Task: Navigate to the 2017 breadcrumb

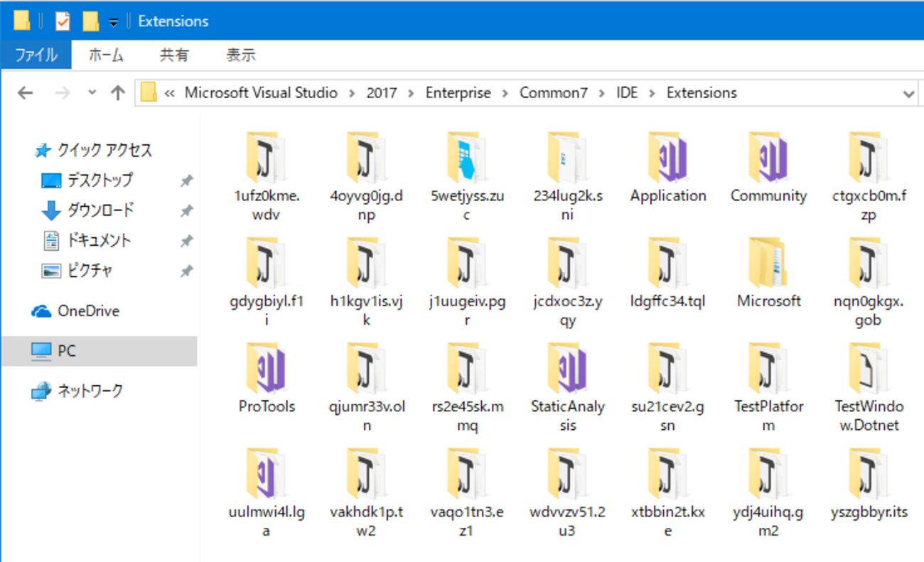Action: [x=382, y=93]
